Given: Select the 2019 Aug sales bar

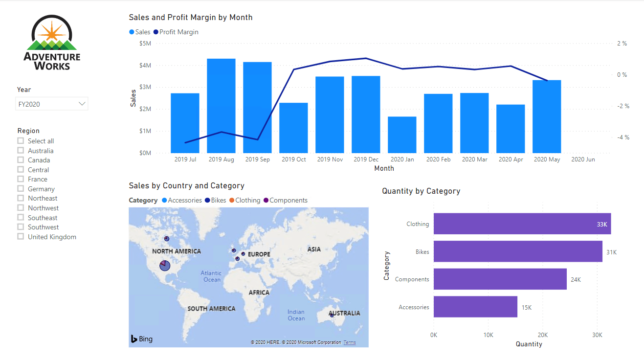Looking at the screenshot, I should click(221, 106).
